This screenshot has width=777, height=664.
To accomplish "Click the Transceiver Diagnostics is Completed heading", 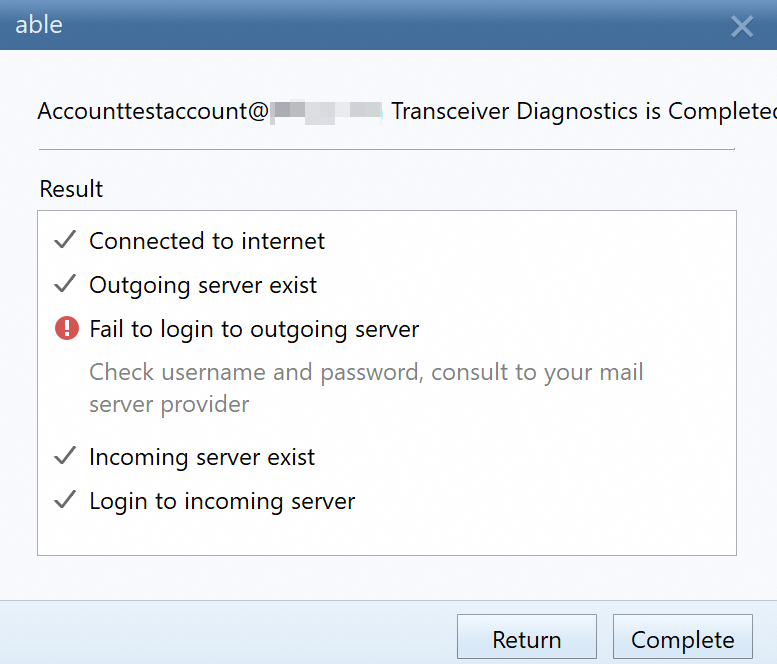I will click(584, 111).
